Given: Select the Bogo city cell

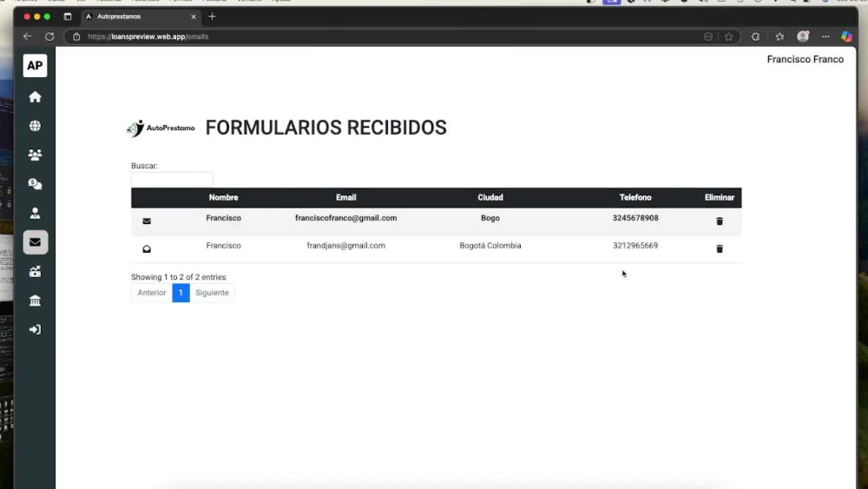Looking at the screenshot, I should (x=490, y=218).
